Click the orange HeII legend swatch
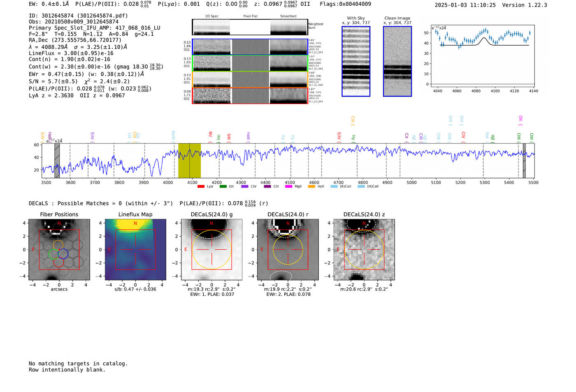576x392 pixels. pos(311,186)
